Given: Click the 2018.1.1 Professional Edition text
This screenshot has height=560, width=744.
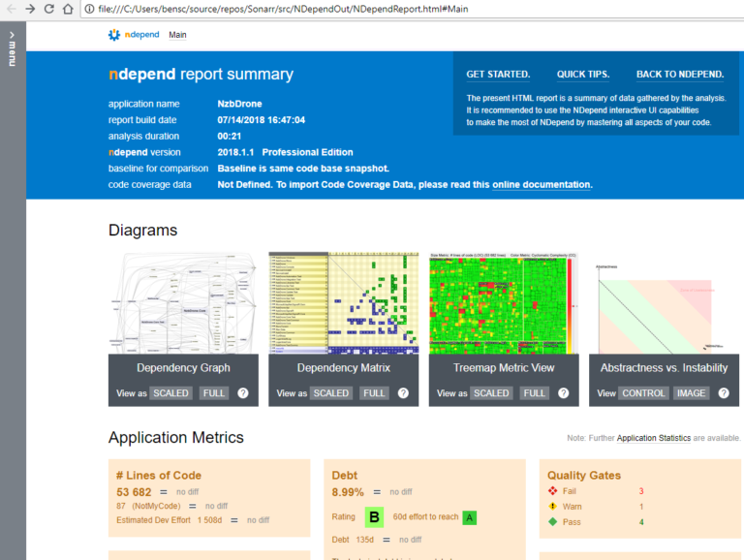Looking at the screenshot, I should pyautogui.click(x=285, y=152).
